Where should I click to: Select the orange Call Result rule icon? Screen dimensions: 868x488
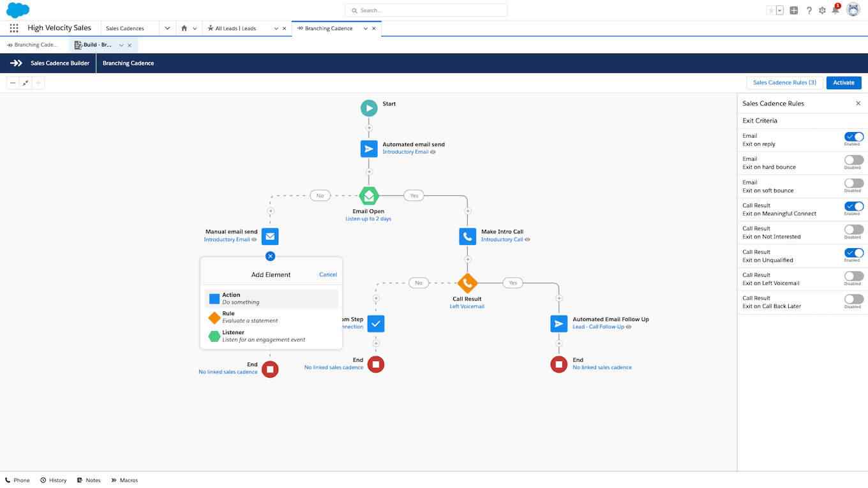click(468, 283)
